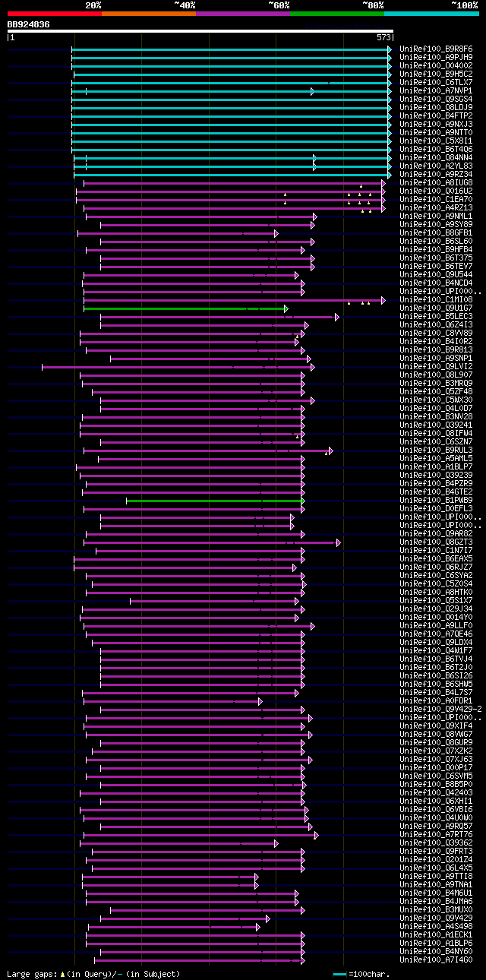486x980 pixels.
Task: Open the UniRef100_A9PJH9 hit label
Action: tap(436, 58)
